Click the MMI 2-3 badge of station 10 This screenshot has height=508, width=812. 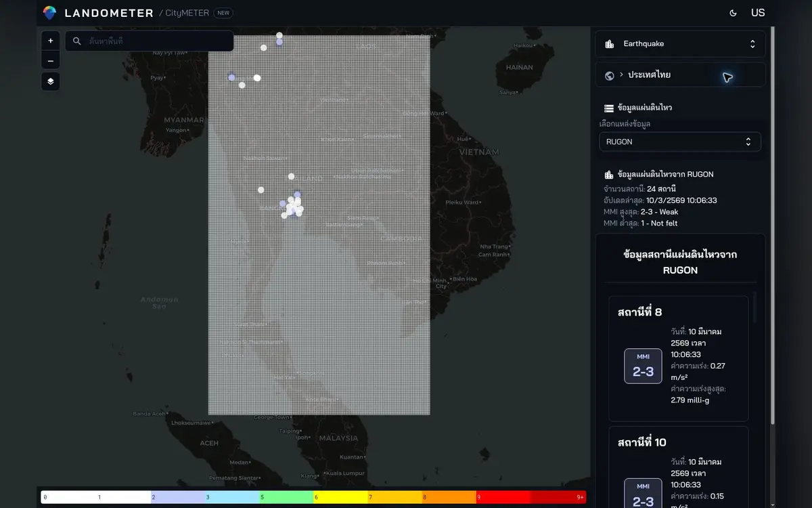643,493
